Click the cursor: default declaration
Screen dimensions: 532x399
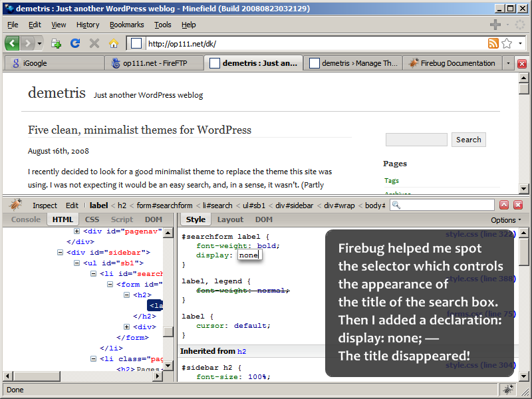[x=233, y=326]
